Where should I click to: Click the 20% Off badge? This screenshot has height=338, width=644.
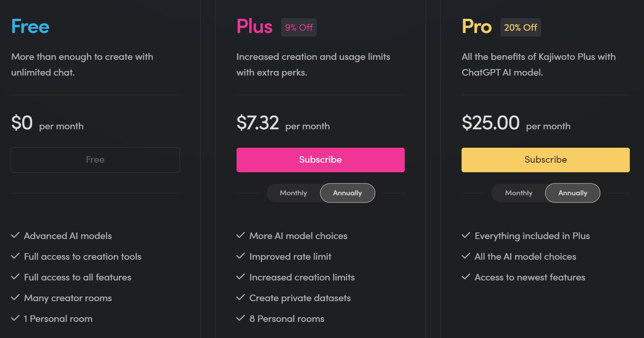[x=521, y=27]
